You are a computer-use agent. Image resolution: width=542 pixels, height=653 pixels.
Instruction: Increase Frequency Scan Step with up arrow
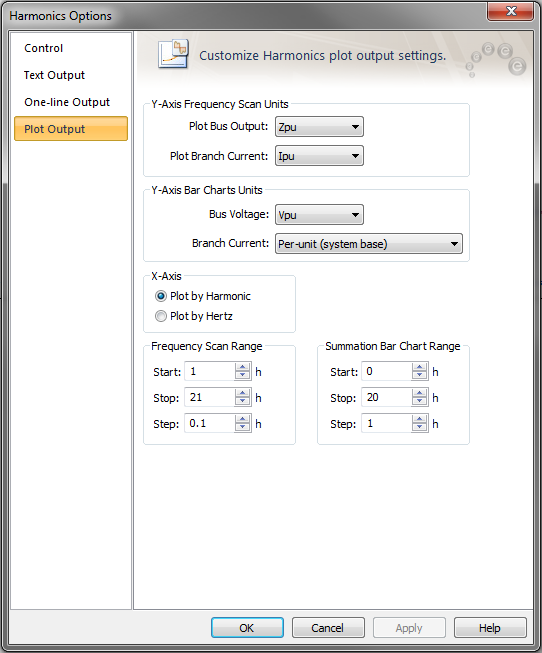click(242, 419)
